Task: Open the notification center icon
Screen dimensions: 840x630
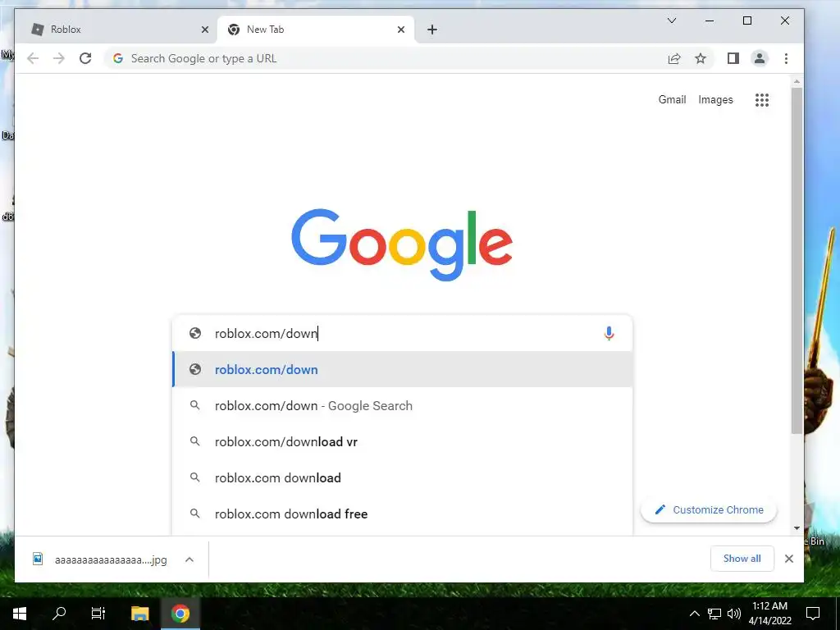Action: [813, 614]
